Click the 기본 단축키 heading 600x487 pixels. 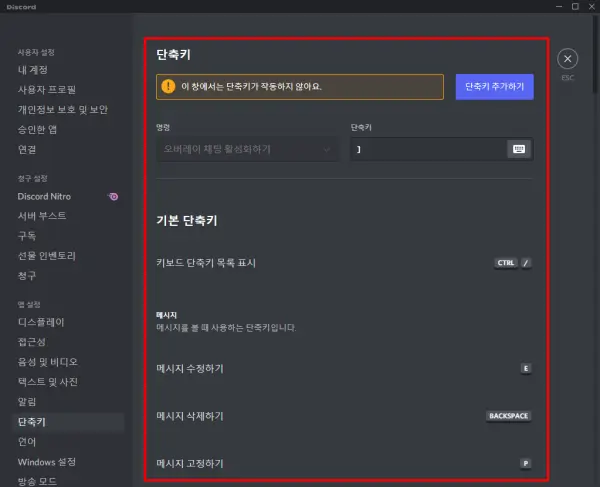coord(187,221)
